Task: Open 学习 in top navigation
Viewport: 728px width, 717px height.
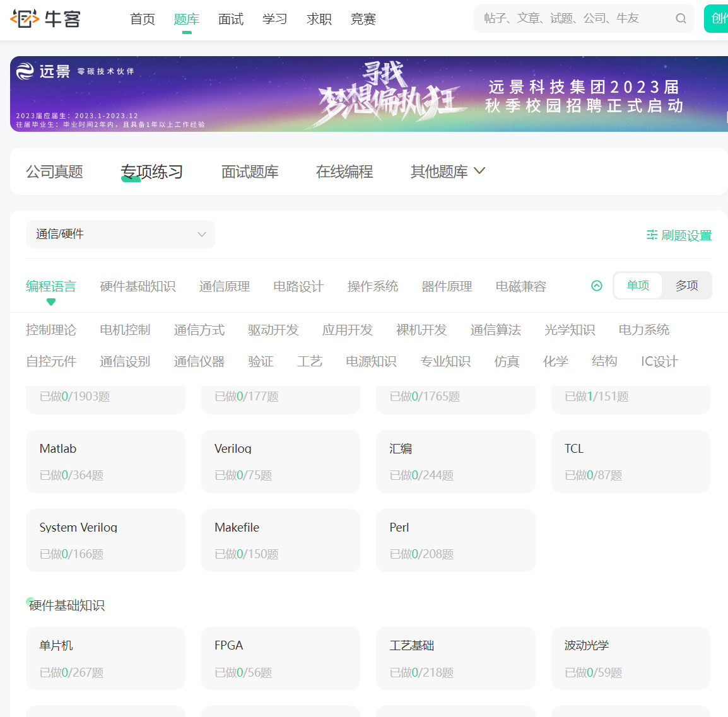Action: [x=275, y=19]
